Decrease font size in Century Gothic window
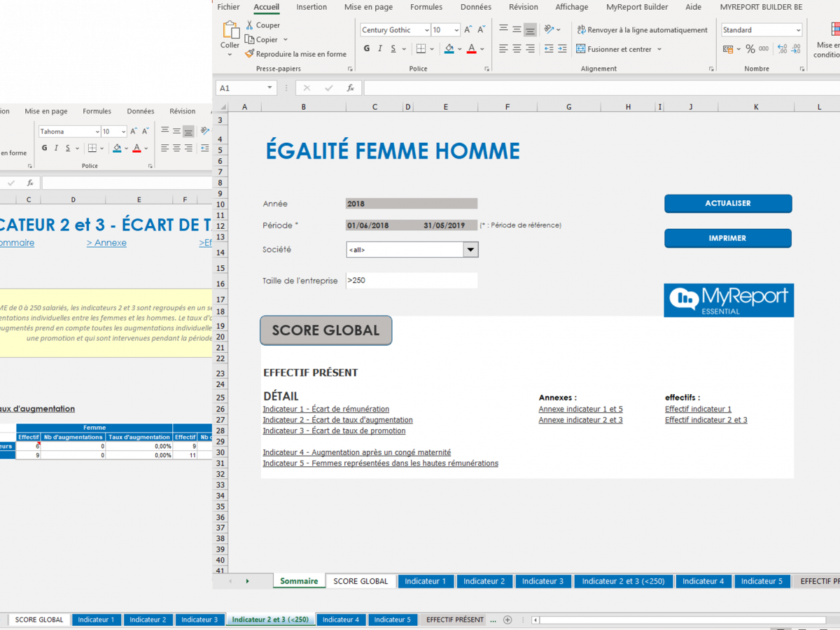The height and width of the screenshot is (630, 840). pos(480,30)
